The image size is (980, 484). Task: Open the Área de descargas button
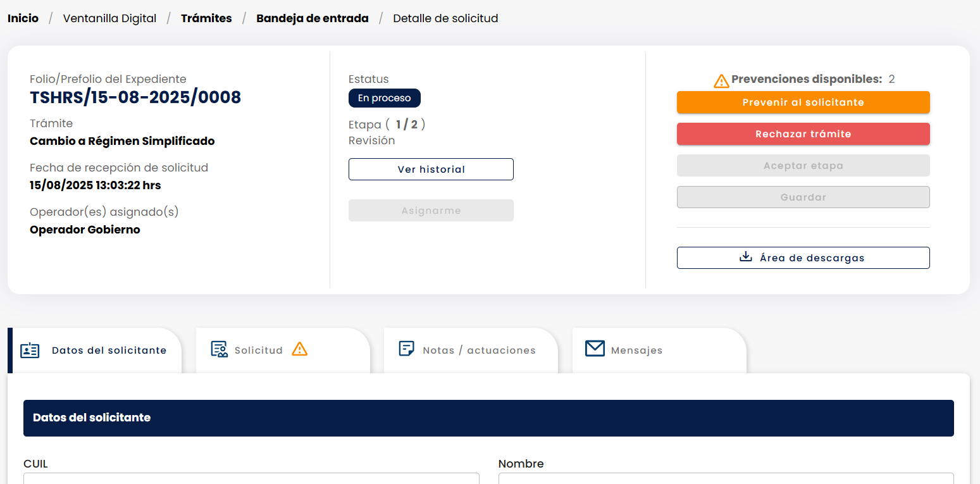[x=803, y=258]
